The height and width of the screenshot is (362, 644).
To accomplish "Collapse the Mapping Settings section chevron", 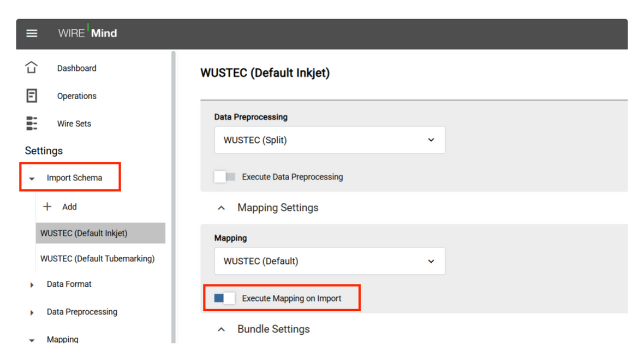I will point(222,208).
